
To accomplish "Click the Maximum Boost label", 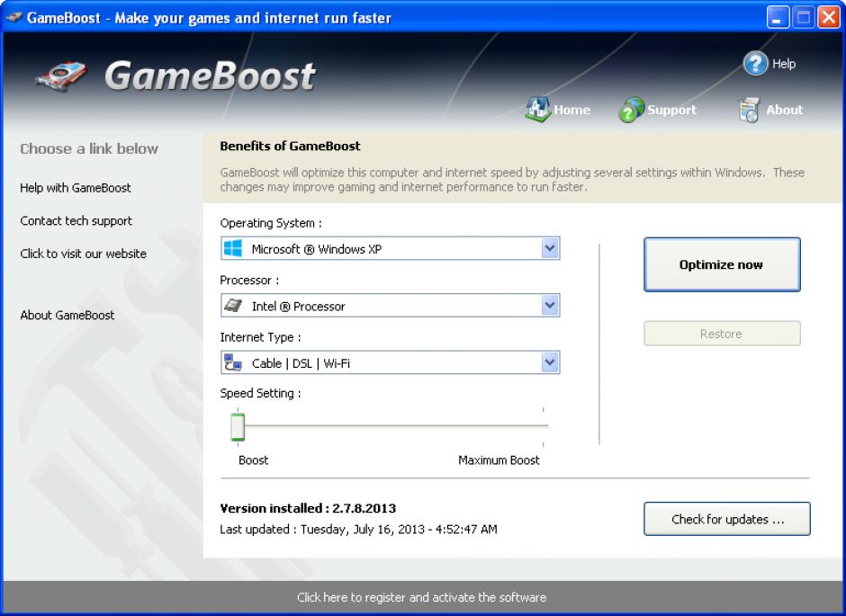I will [499, 460].
